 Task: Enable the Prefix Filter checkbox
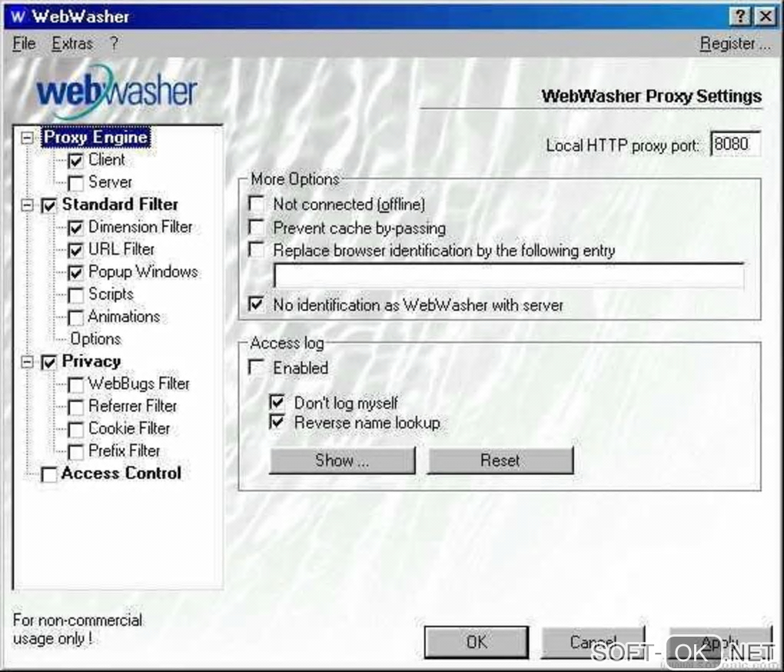75,453
